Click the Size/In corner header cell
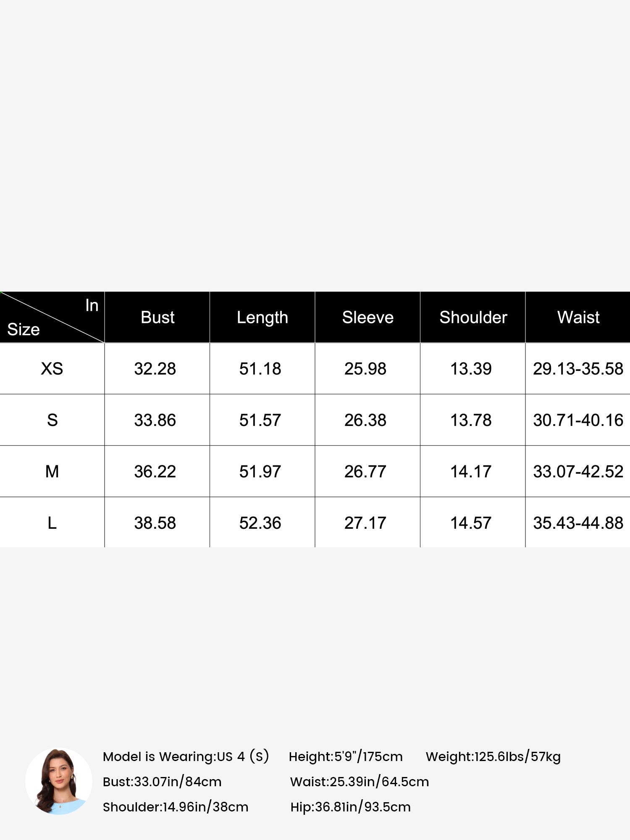630x840 pixels. 52,317
